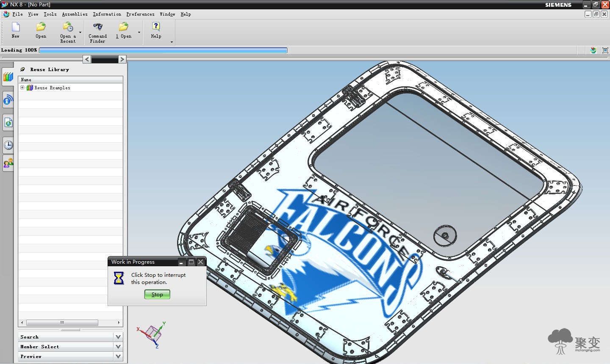
Task: Click left scroll arrow in library panel
Action: (22, 323)
